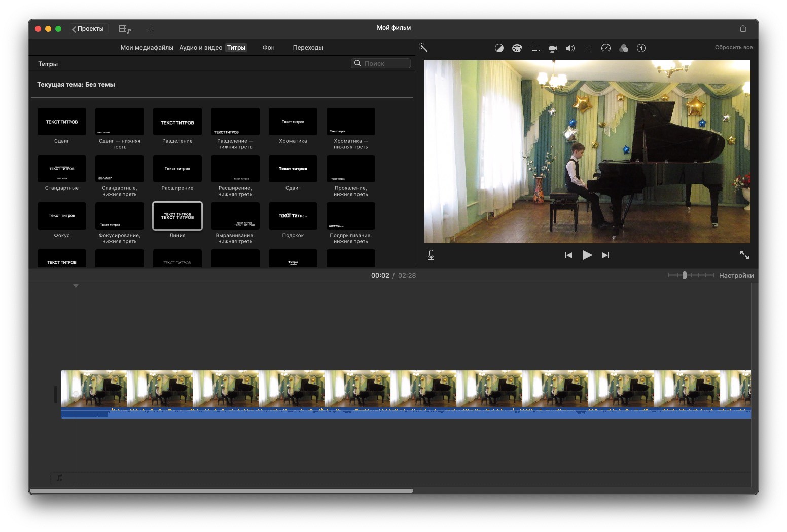Select the Линия title thumbnail
This screenshot has height=532, width=787.
[x=177, y=216]
